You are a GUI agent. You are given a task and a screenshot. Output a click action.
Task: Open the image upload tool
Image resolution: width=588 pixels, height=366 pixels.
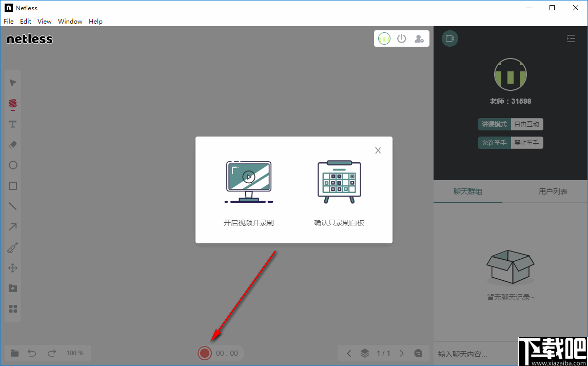(12, 288)
